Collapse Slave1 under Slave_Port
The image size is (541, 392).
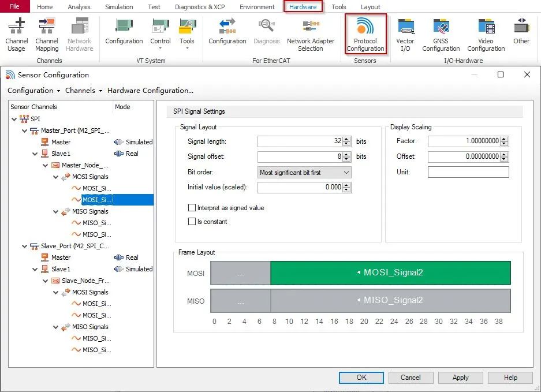click(35, 269)
